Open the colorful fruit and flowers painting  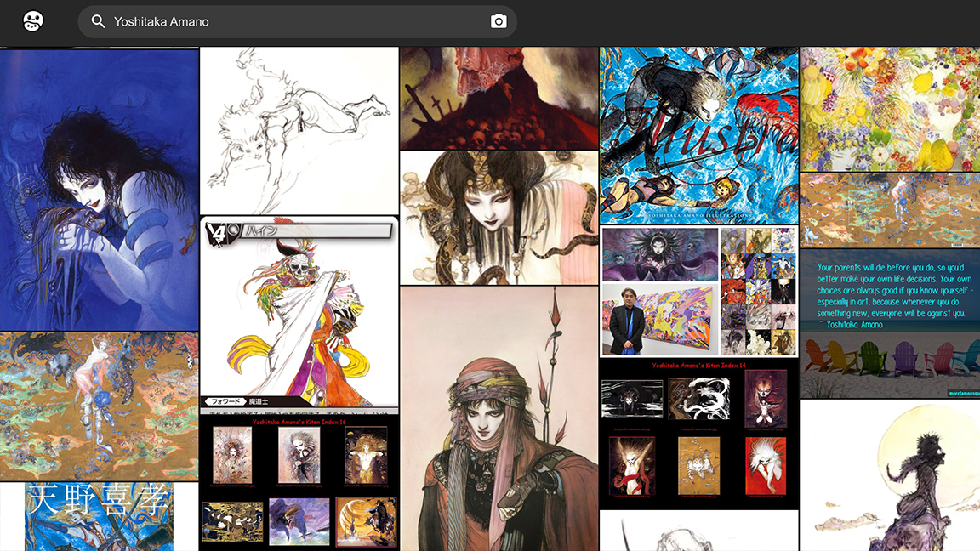point(890,109)
